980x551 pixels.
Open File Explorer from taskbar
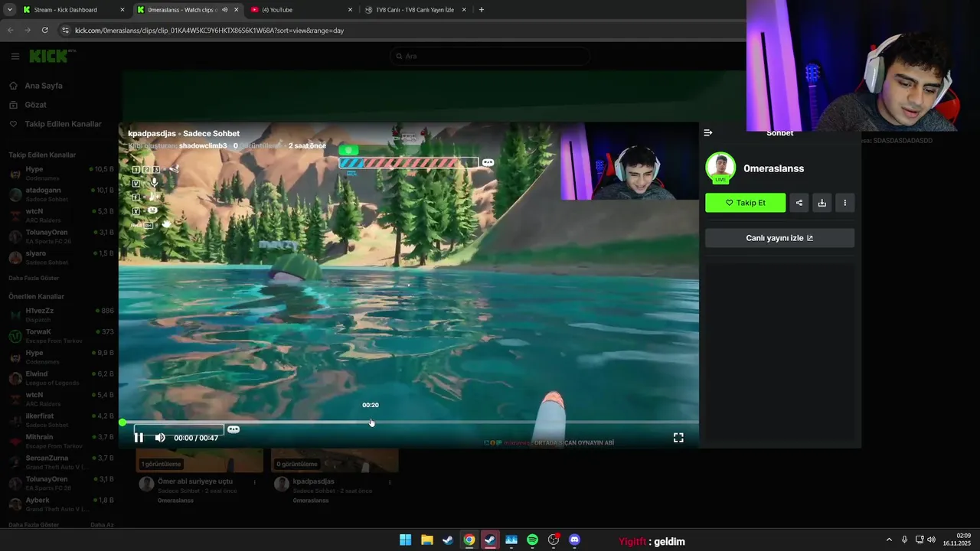426,540
